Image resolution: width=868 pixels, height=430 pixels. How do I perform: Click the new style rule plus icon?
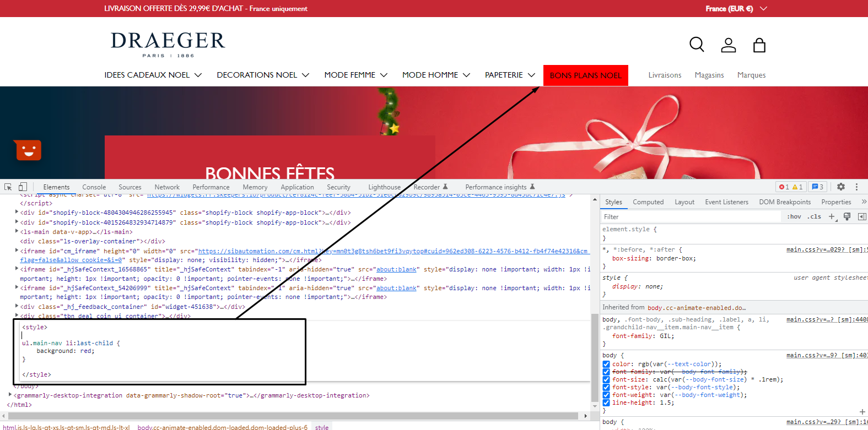click(x=832, y=216)
